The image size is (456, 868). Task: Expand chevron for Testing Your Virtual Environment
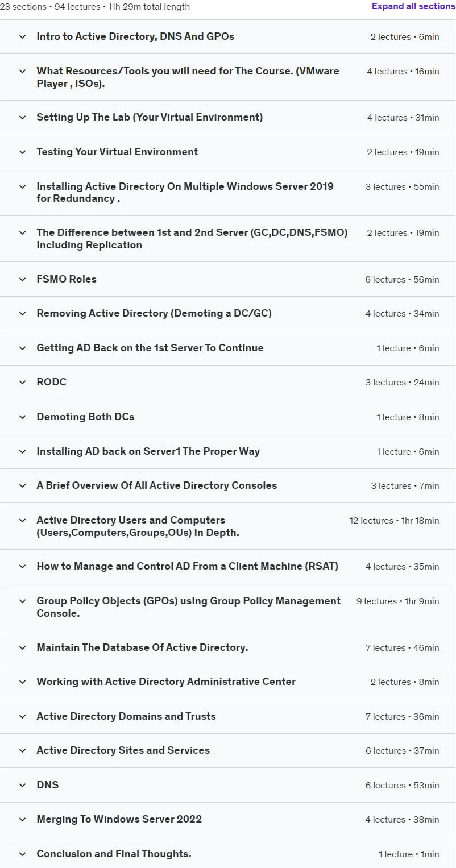point(23,152)
